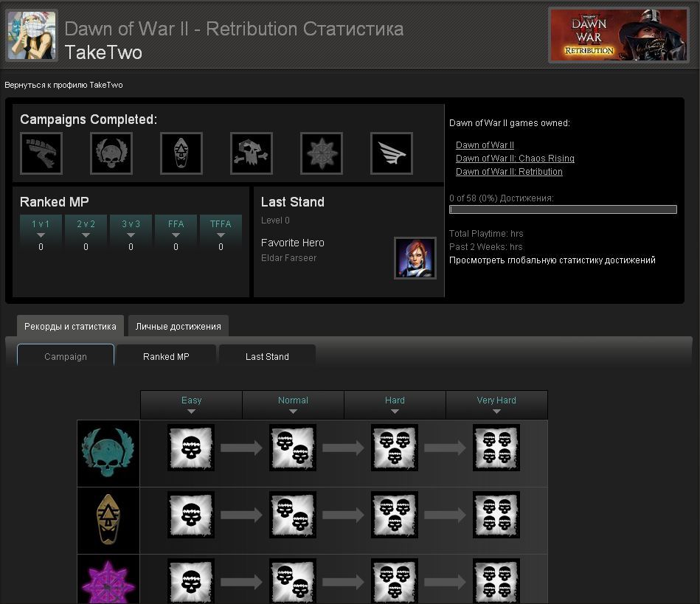This screenshot has height=604, width=700.
Task: Click Eldar Hard three-skull badge
Action: pos(395,515)
